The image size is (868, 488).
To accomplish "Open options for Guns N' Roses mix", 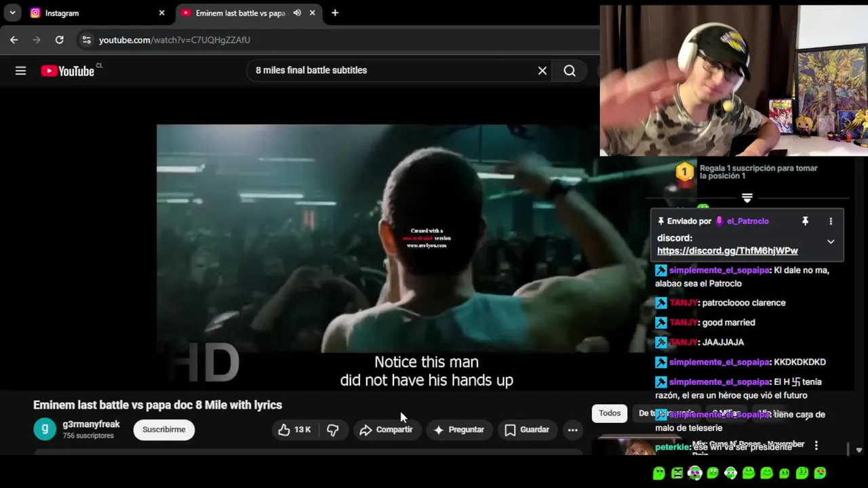I will 816,445.
